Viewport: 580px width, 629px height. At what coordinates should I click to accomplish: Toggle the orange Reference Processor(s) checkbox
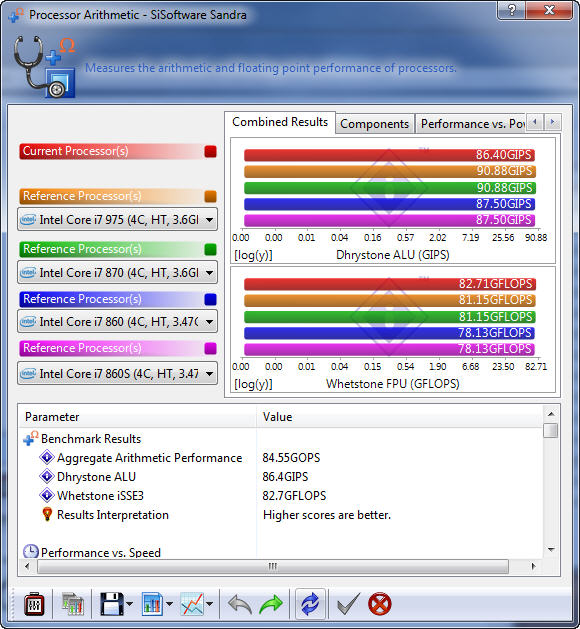[211, 196]
